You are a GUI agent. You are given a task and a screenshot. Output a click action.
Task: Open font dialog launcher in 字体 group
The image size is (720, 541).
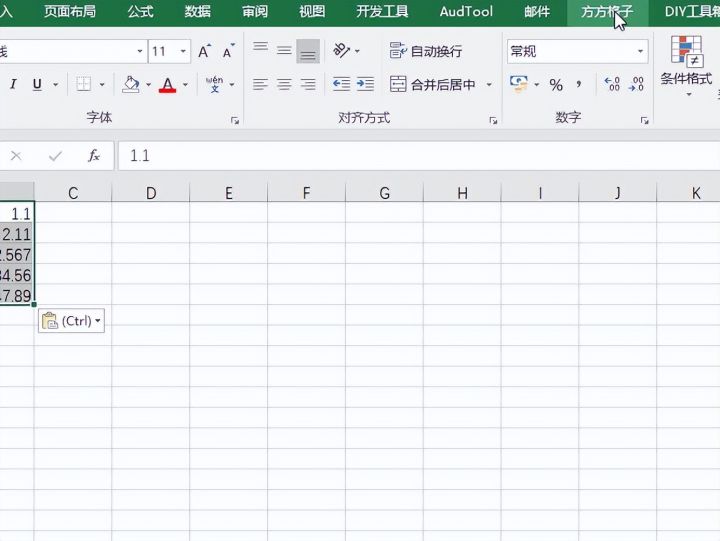(235, 121)
